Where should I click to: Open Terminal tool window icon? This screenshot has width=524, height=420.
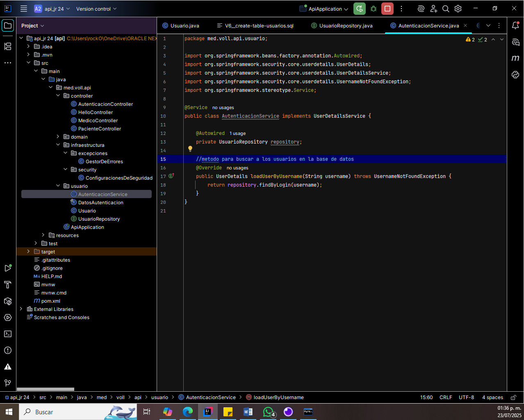click(x=8, y=334)
